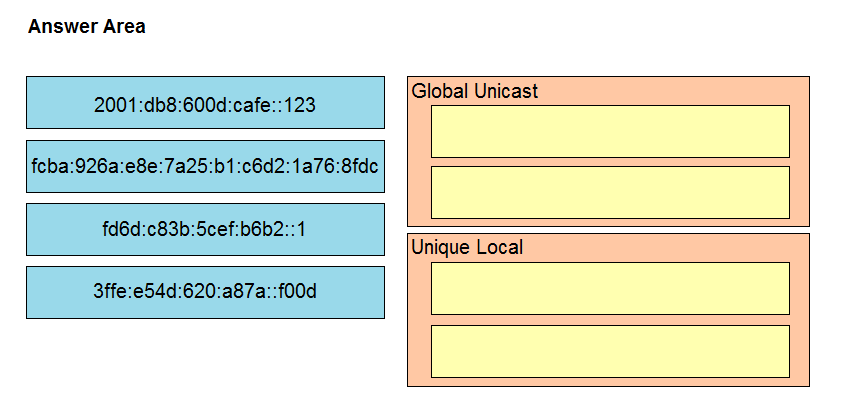
Task: Choose the 3ffe:e54d:620:a87a::f00d address box
Action: [x=205, y=292]
